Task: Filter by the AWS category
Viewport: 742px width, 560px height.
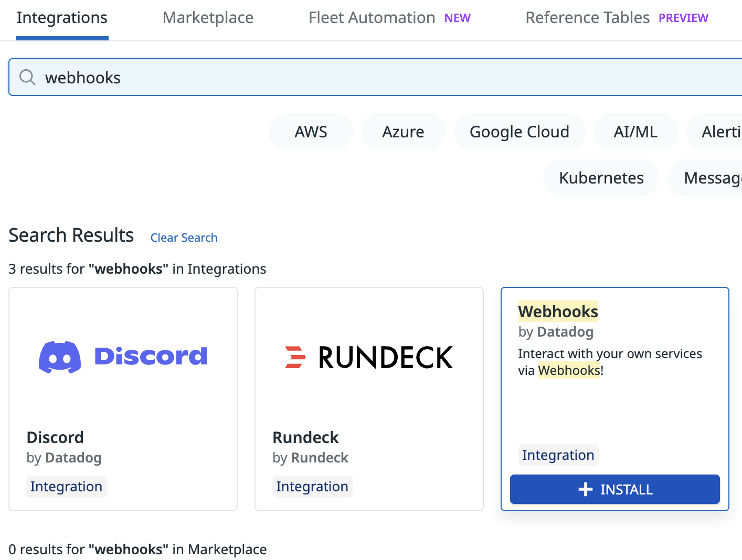Action: pos(311,132)
